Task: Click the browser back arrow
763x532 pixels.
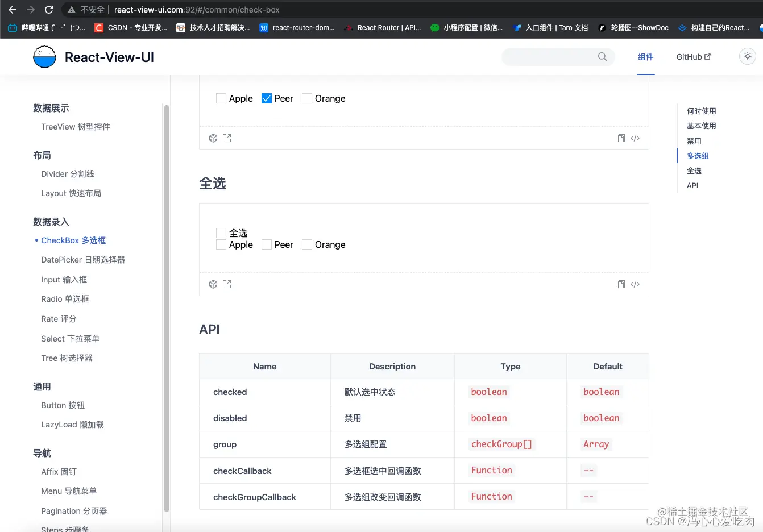Action: 13,10
